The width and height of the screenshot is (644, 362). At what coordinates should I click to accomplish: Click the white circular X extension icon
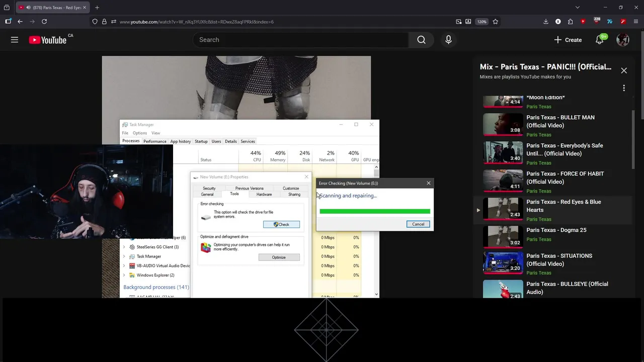click(x=558, y=22)
